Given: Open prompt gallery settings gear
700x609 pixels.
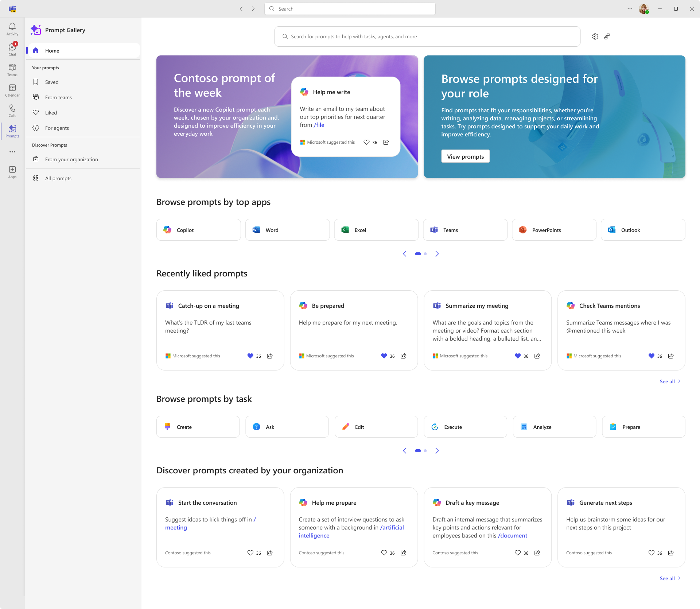Looking at the screenshot, I should point(595,36).
